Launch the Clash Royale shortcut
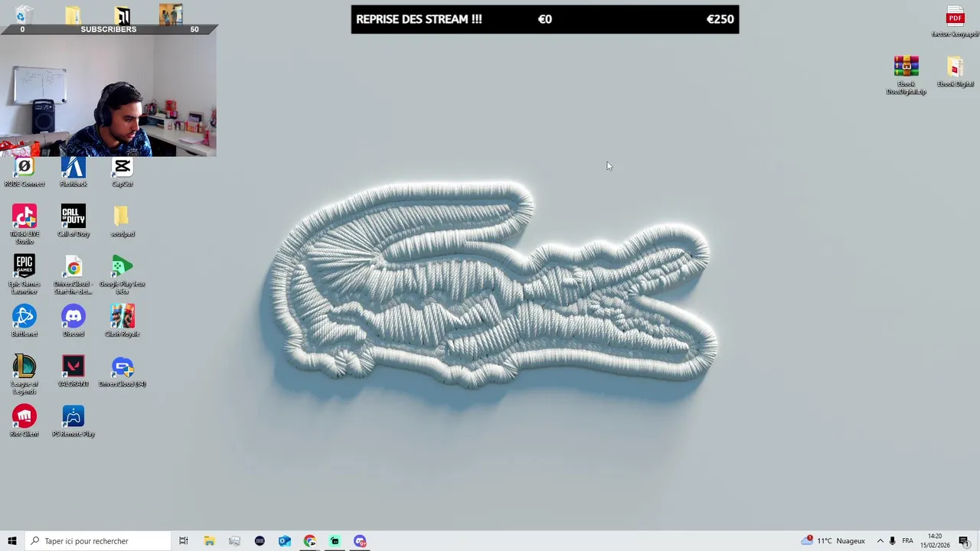This screenshot has width=980, height=551. tap(122, 321)
